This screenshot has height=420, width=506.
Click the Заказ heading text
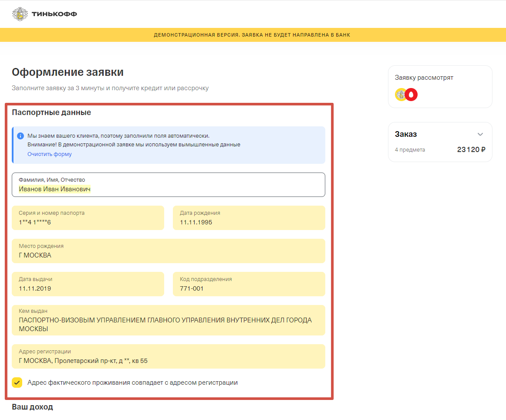pyautogui.click(x=406, y=134)
